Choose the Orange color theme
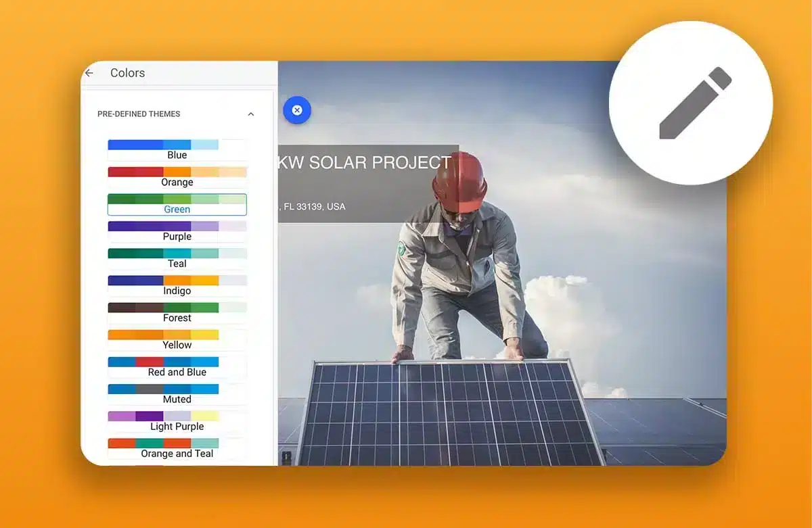 pyautogui.click(x=177, y=177)
